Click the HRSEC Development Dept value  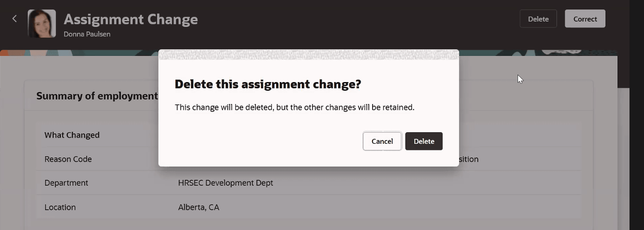[225, 183]
